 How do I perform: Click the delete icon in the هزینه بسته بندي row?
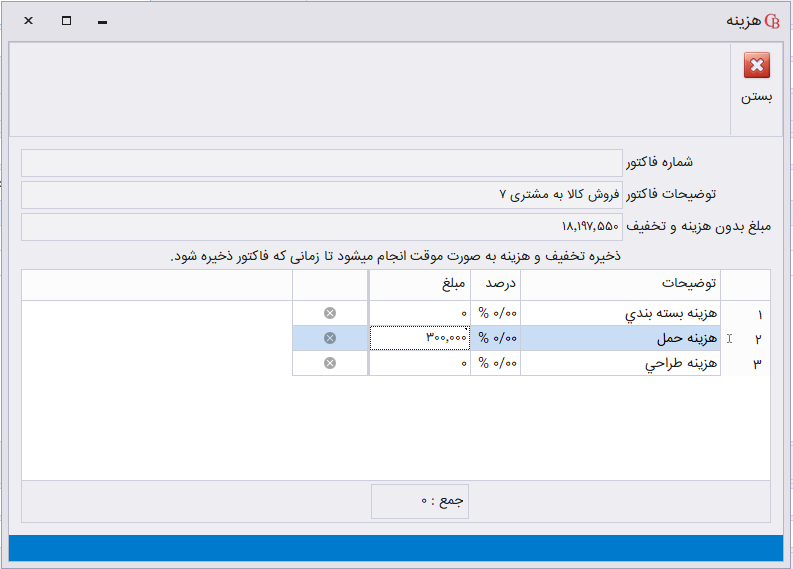click(x=330, y=314)
